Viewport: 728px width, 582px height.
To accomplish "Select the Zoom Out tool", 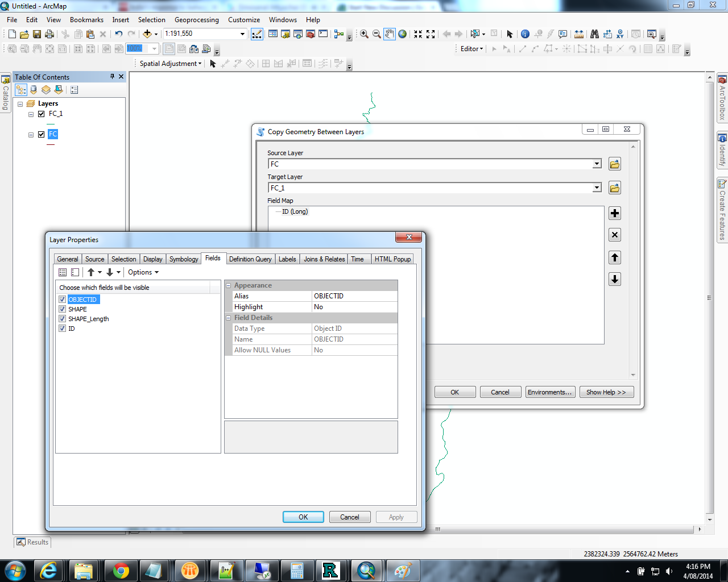I will click(377, 34).
